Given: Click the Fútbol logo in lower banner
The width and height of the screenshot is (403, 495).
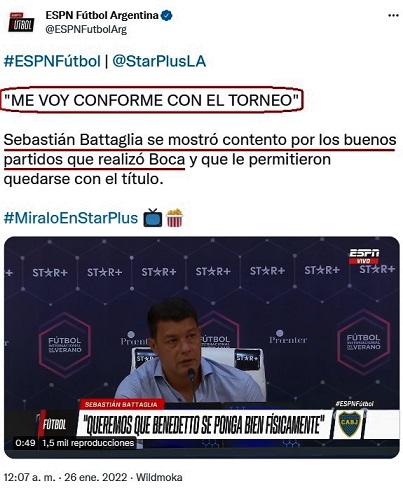Looking at the screenshot, I should [x=52, y=425].
